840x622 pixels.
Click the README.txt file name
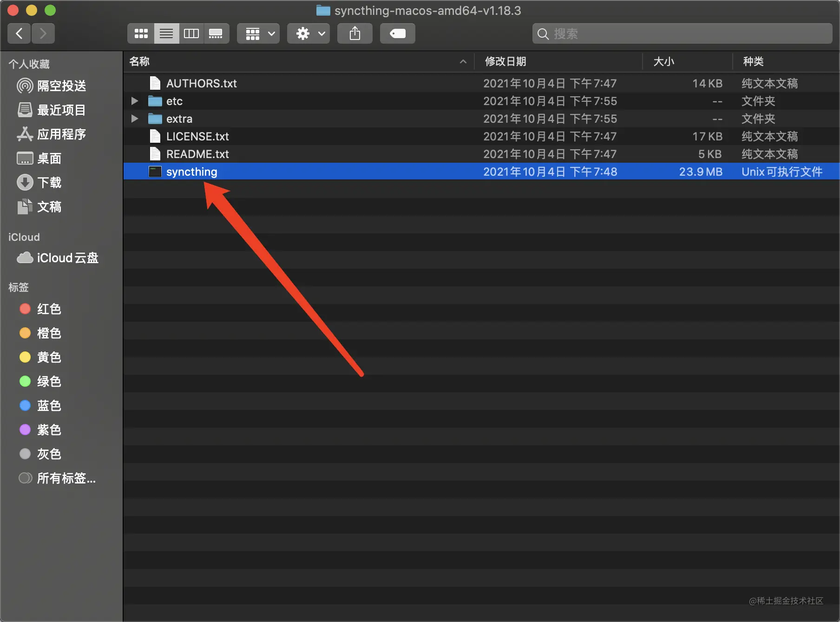(197, 154)
